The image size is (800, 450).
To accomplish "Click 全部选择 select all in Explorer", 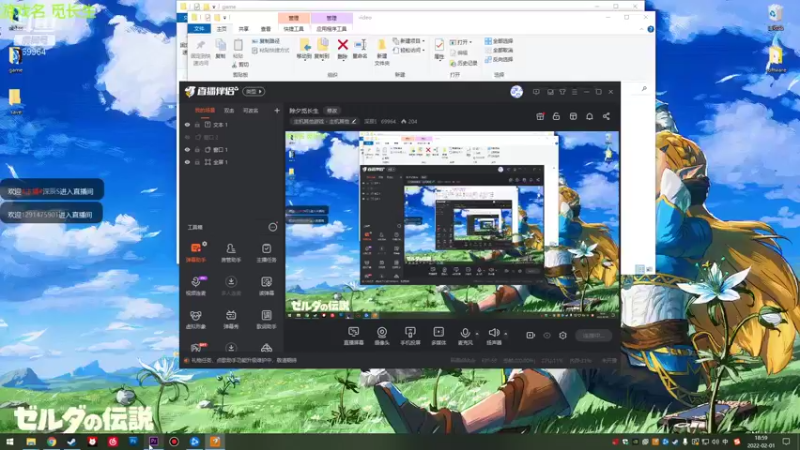I will tap(499, 41).
